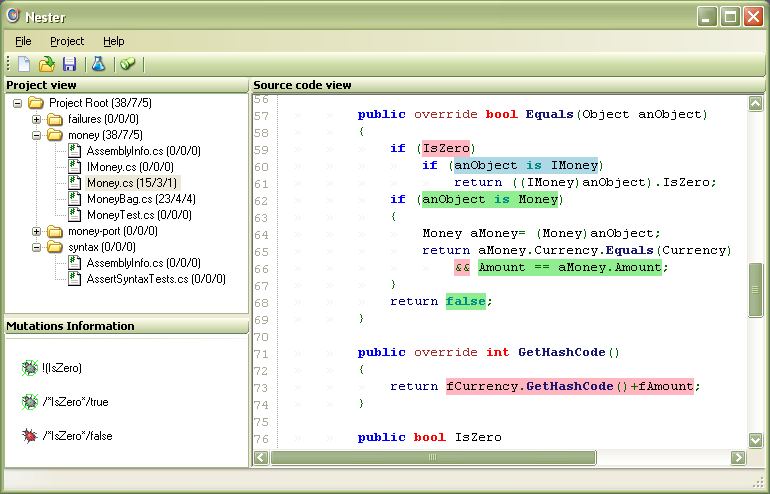Click the Open project folder icon
This screenshot has height=494, width=770.
47,64
